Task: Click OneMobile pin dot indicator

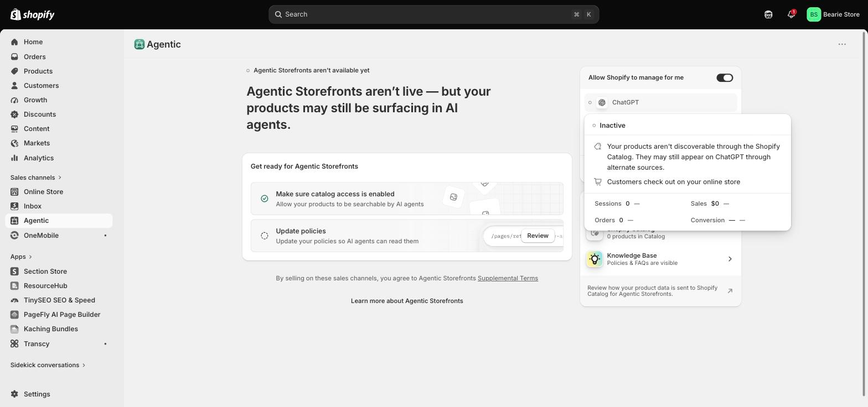Action: tap(105, 236)
